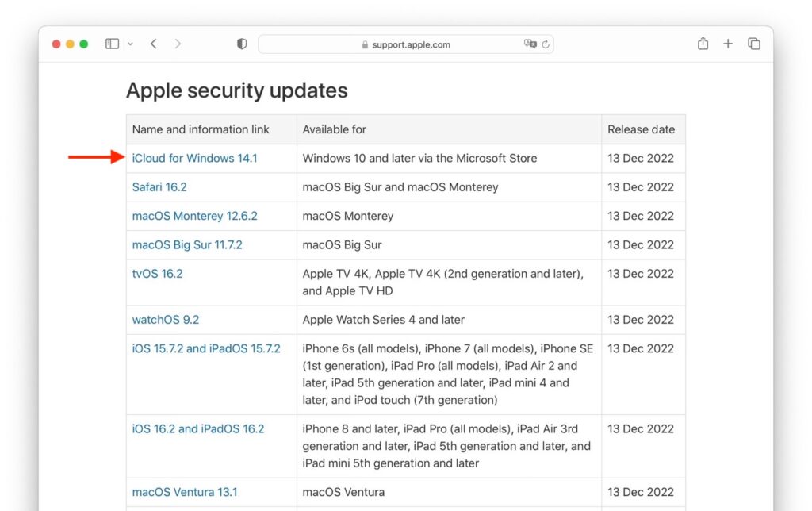Open the iCloud for Windows 14.1 link
Screen dimensions: 812x511
[x=195, y=158]
